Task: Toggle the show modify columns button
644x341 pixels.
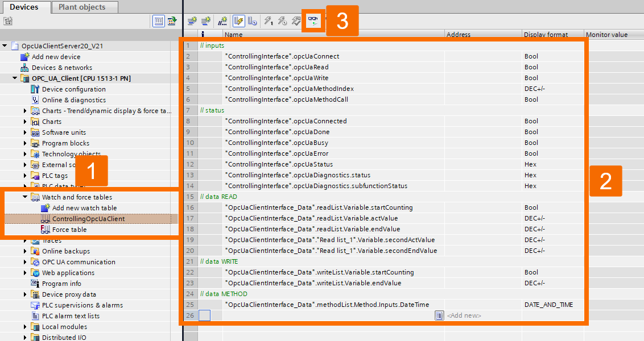Action: 238,20
